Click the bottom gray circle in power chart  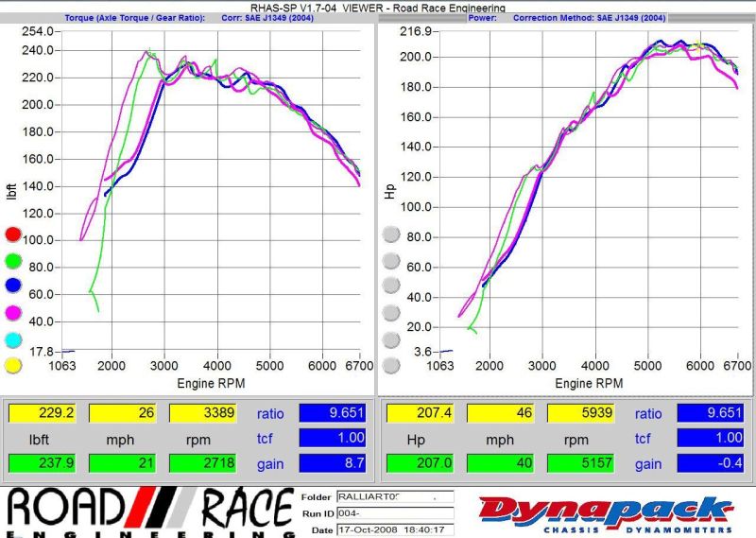point(390,365)
